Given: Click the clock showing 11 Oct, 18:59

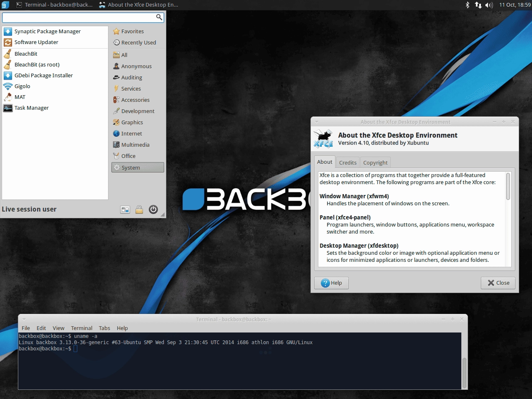Looking at the screenshot, I should coord(515,5).
